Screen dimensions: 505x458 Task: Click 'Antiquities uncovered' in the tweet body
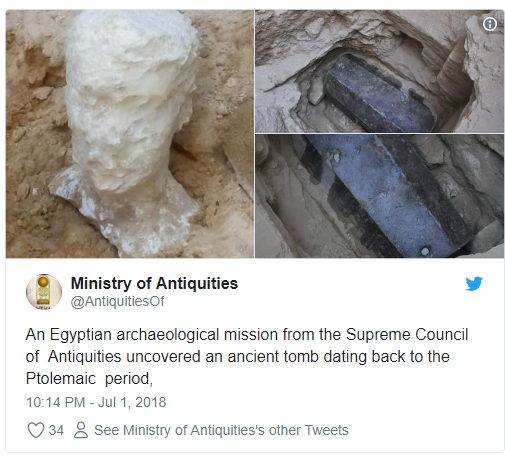pyautogui.click(x=124, y=357)
